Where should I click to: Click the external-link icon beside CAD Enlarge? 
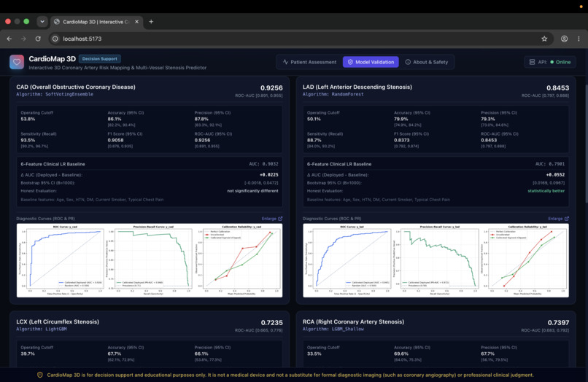(280, 219)
